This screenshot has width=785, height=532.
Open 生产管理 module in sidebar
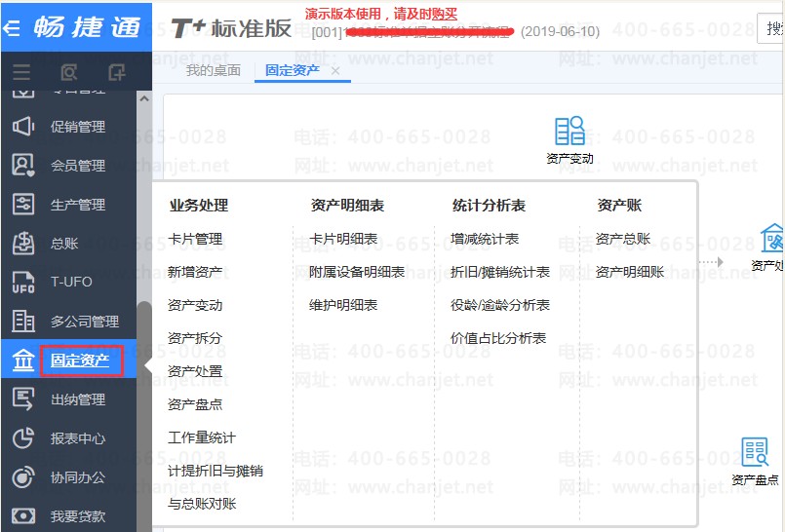coord(78,205)
